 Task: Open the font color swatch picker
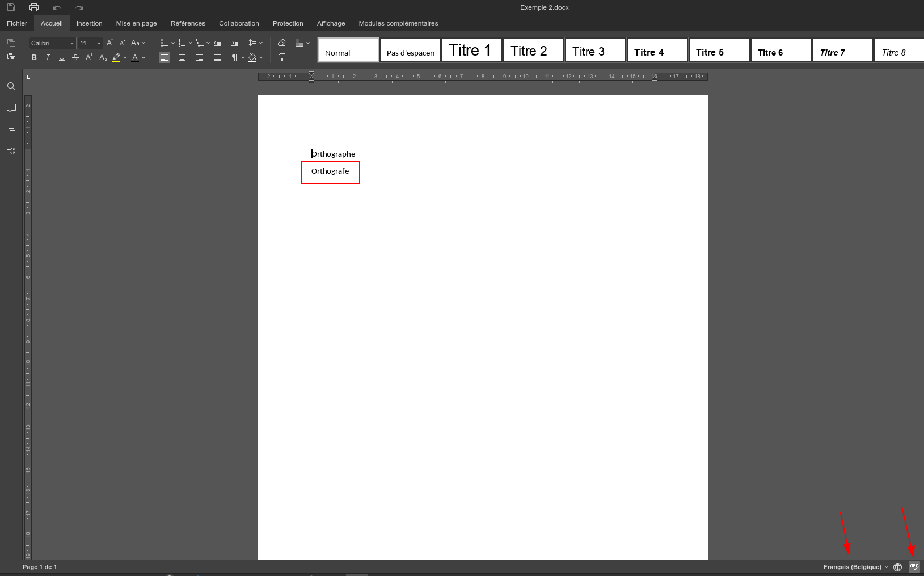pos(143,57)
